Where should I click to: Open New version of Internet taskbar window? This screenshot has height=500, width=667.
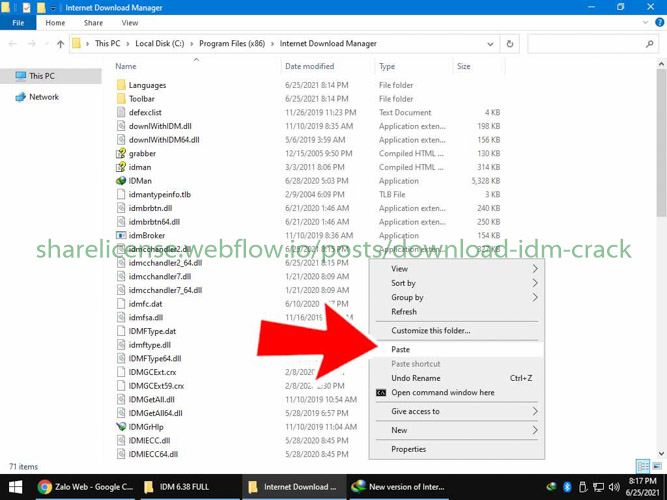pyautogui.click(x=399, y=487)
